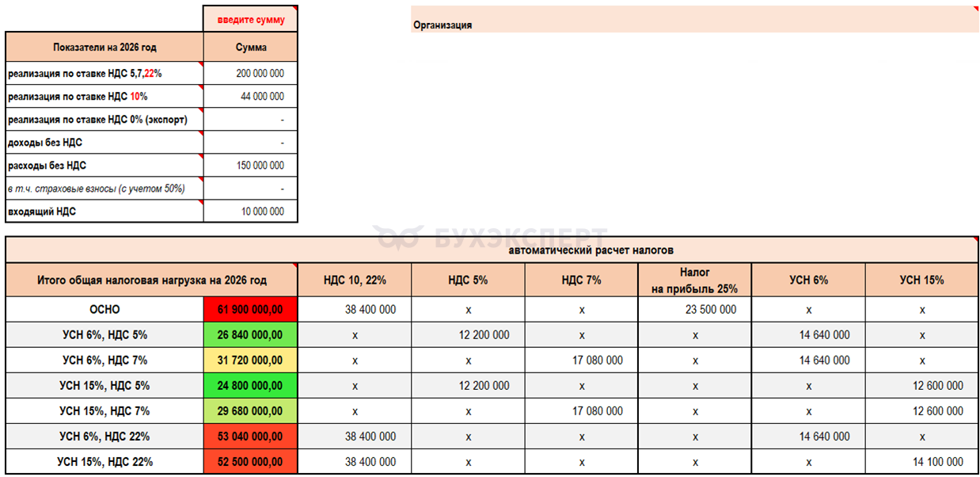This screenshot has height=477, width=980.
Task: Click the 14 100 000 cell
Action: pyautogui.click(x=922, y=462)
